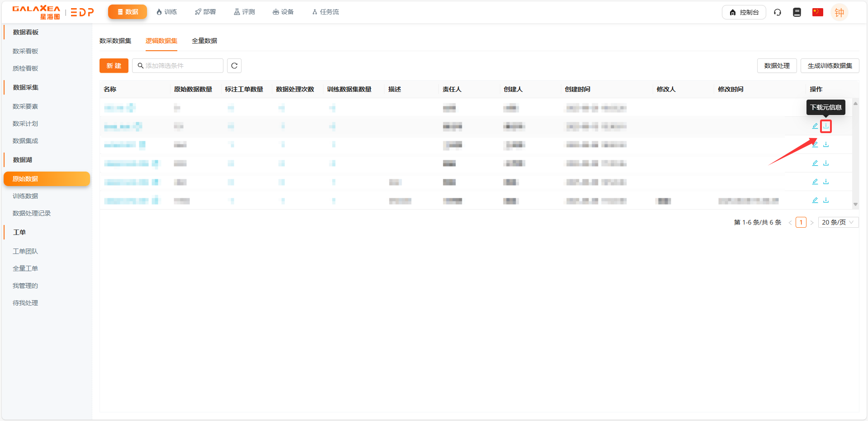Focus the 添加筛选条件 search field

click(181, 66)
